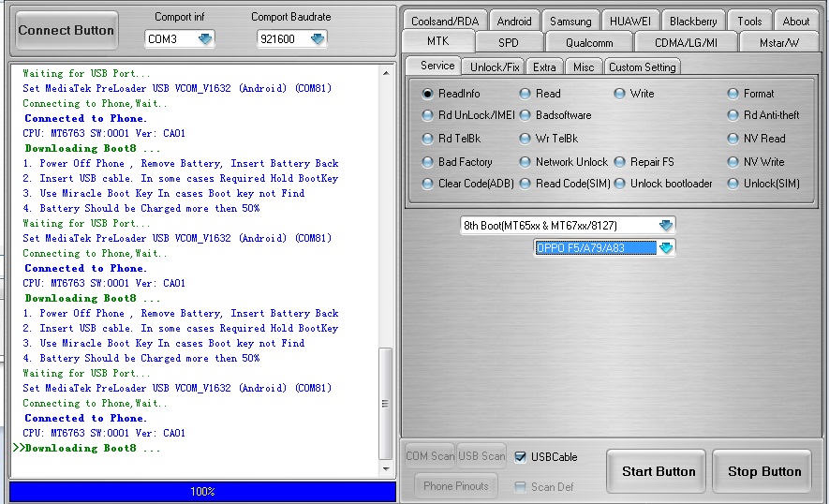
Task: Open the Samsung tab
Action: tap(570, 22)
